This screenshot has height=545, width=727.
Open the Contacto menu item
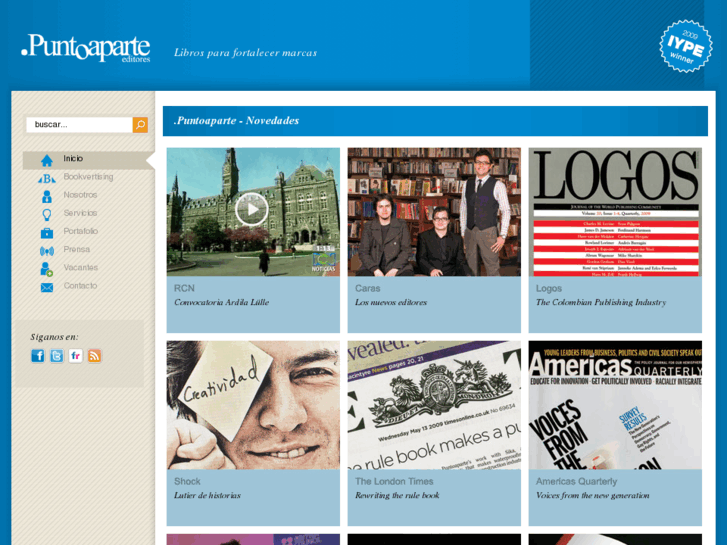80,285
